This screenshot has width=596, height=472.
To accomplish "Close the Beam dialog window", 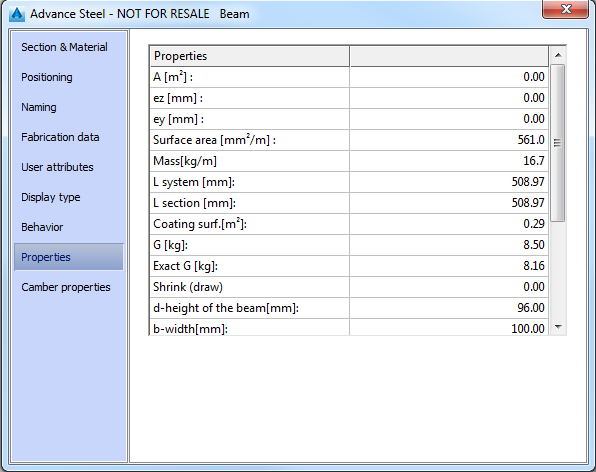I will tap(565, 9).
